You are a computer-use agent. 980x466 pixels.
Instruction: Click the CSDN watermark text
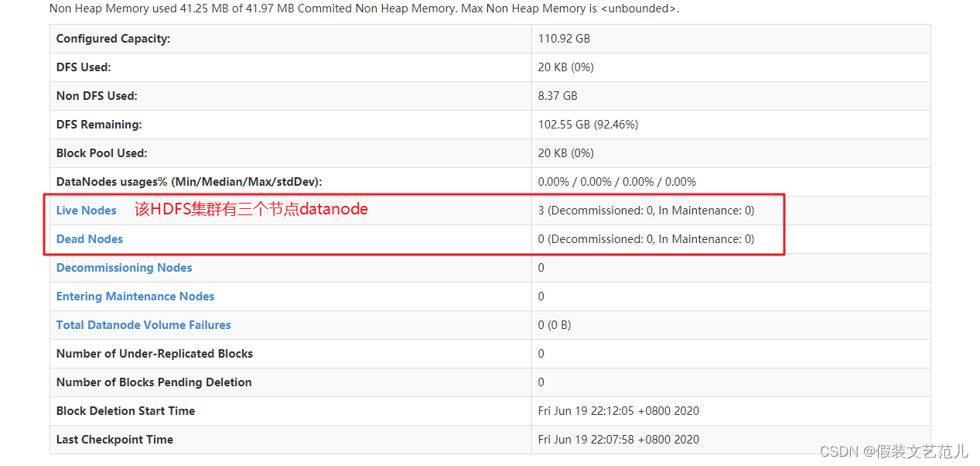893,451
